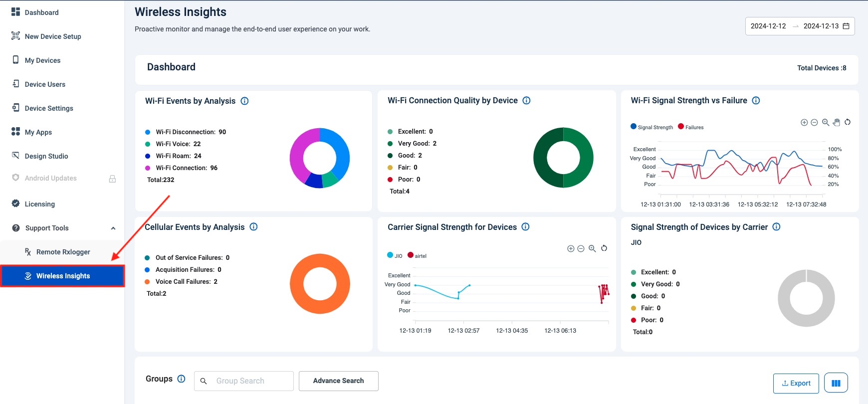
Task: Click the Export button
Action: (796, 383)
